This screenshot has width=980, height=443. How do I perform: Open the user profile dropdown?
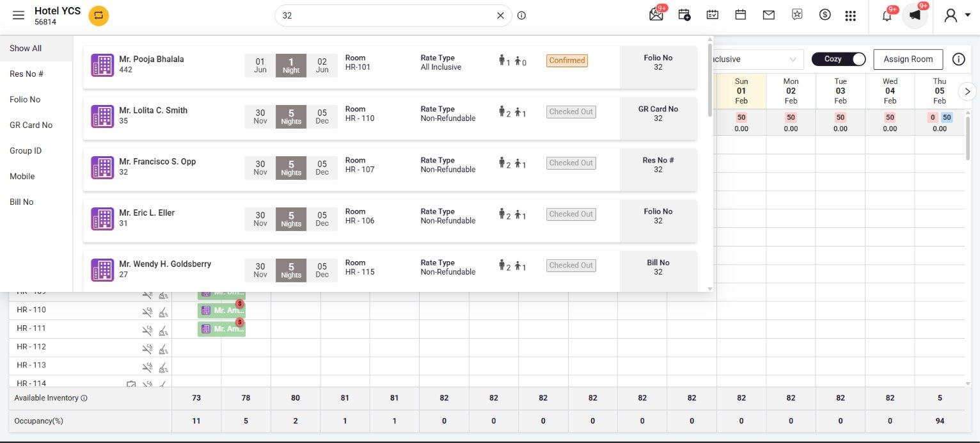tap(957, 15)
